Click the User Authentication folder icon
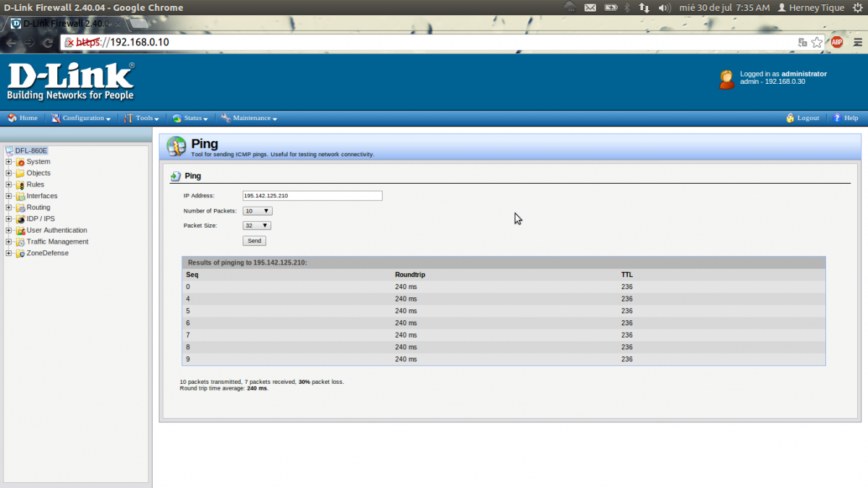The image size is (868, 488). [x=20, y=231]
